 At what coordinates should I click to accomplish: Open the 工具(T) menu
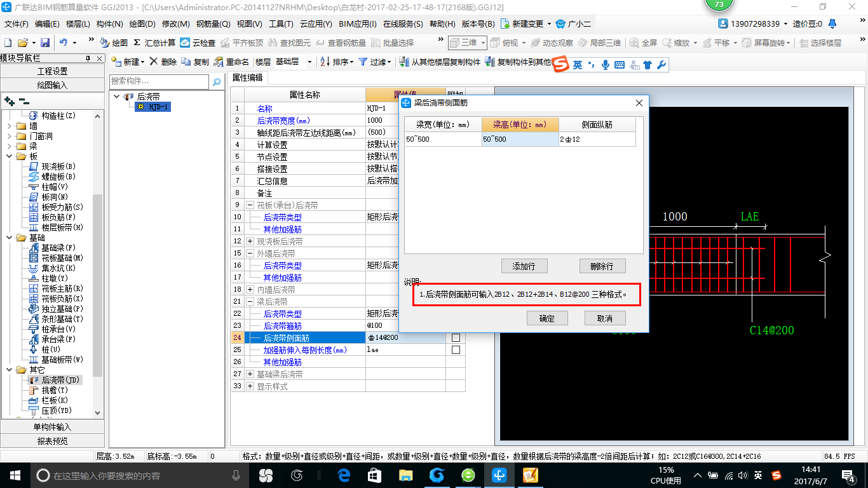coord(281,24)
